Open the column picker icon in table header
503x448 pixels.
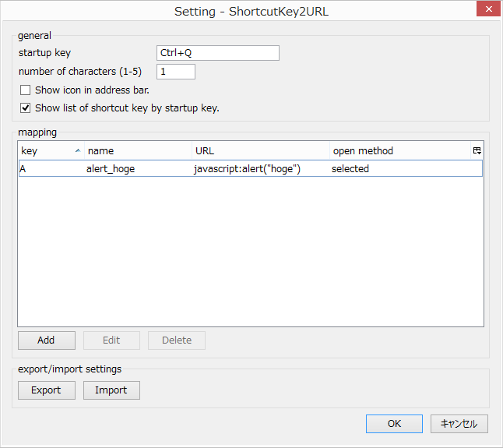(x=477, y=151)
